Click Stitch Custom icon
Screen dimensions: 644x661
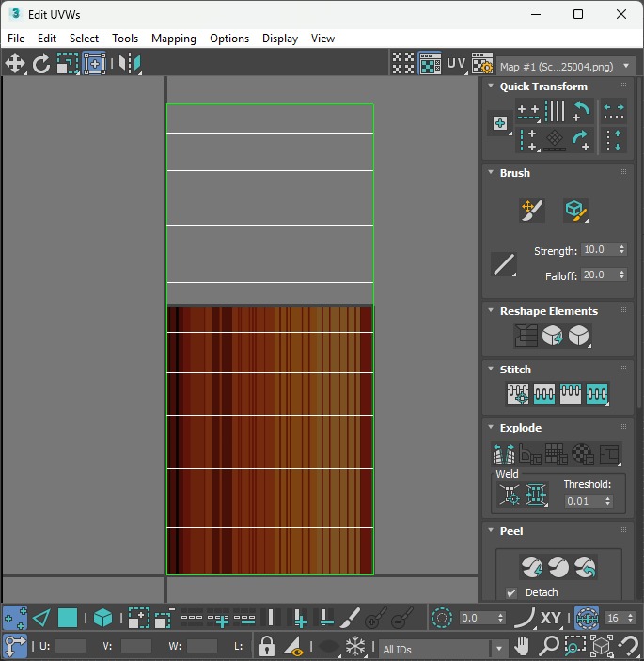(597, 394)
